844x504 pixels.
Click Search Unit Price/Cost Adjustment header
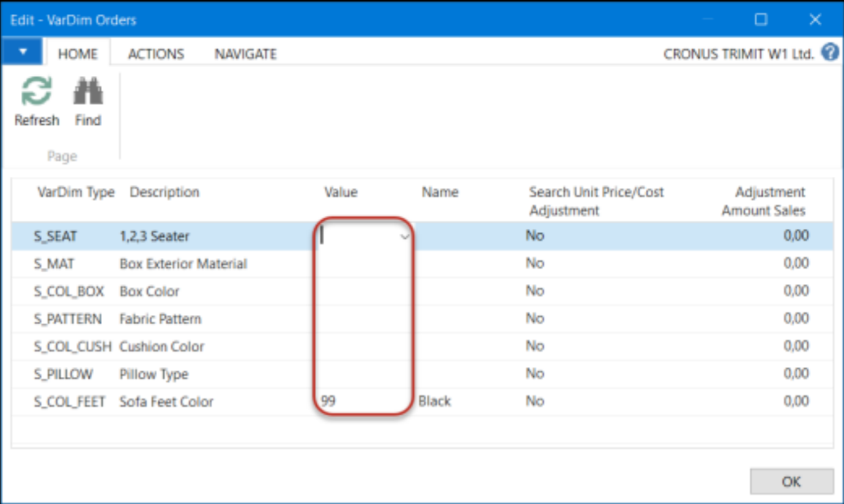596,201
